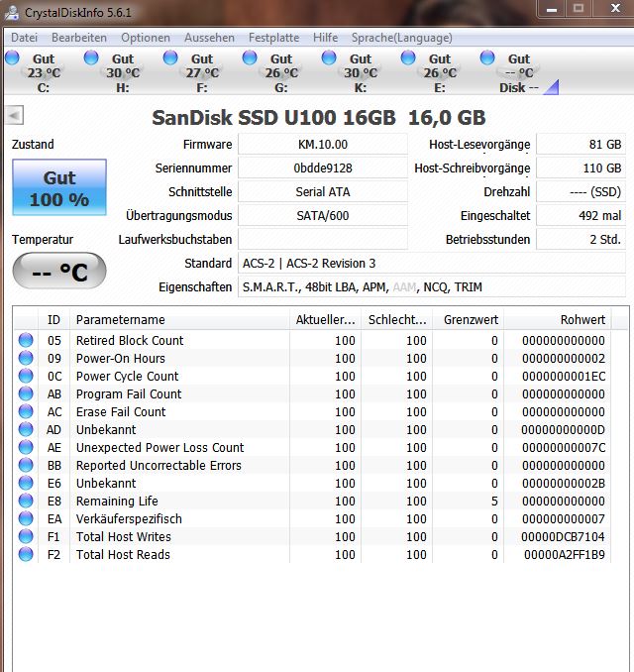Viewport: 634px width, 672px height.
Task: Click the temperature indicator showing -- °C
Action: pyautogui.click(x=59, y=271)
